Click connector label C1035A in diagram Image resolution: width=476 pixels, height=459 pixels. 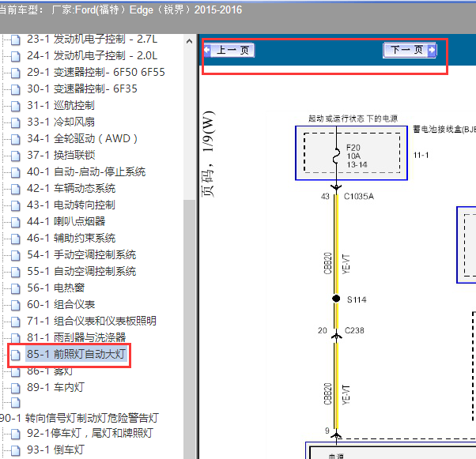pos(359,197)
